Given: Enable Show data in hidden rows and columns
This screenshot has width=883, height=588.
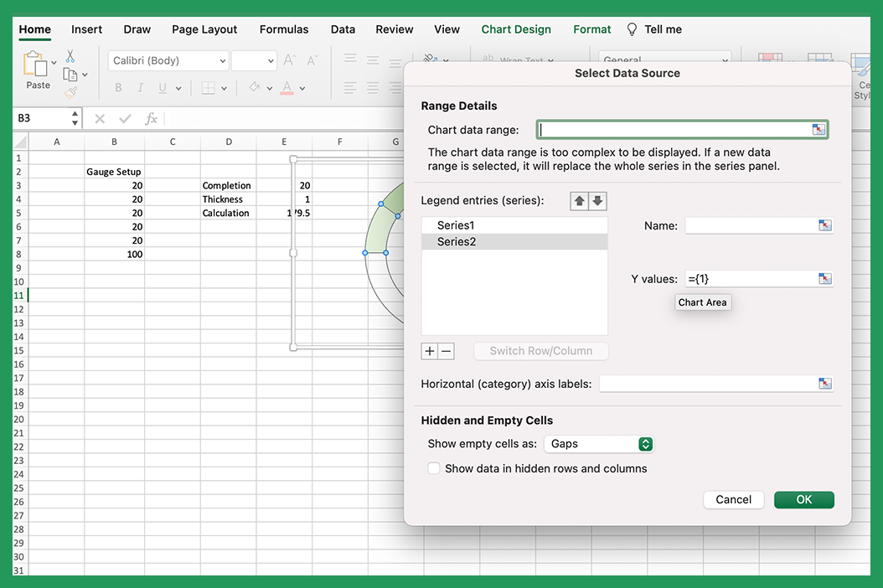Looking at the screenshot, I should pyautogui.click(x=434, y=468).
